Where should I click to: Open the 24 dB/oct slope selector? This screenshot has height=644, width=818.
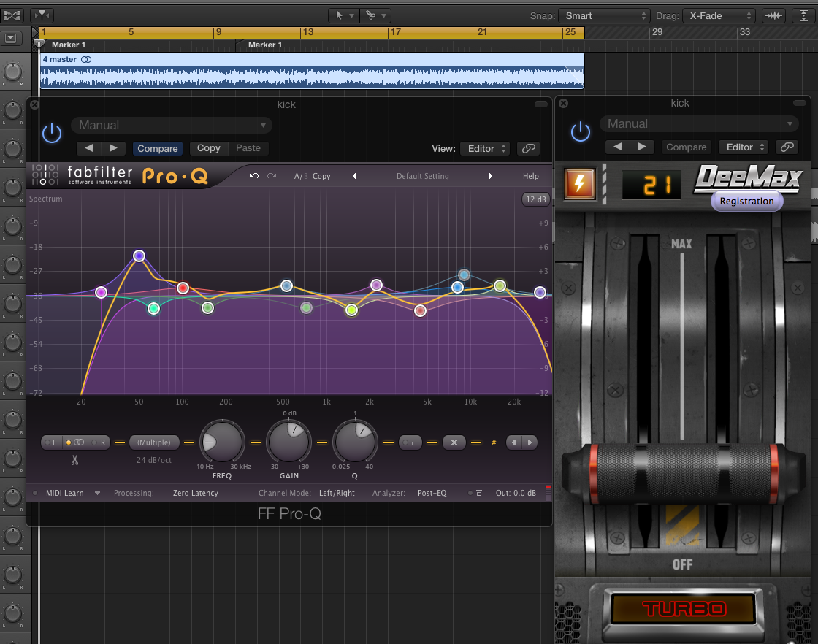pyautogui.click(x=154, y=460)
